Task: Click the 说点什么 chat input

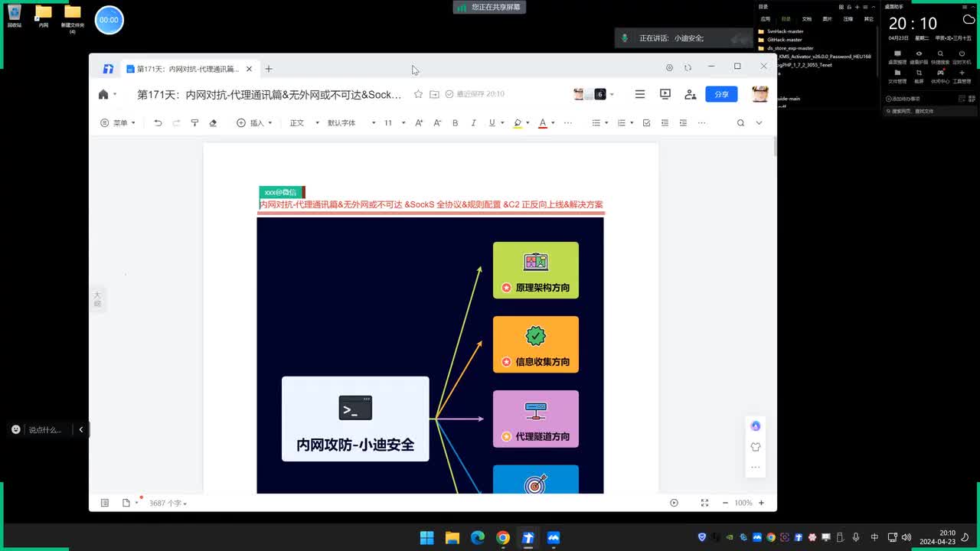Action: point(44,430)
